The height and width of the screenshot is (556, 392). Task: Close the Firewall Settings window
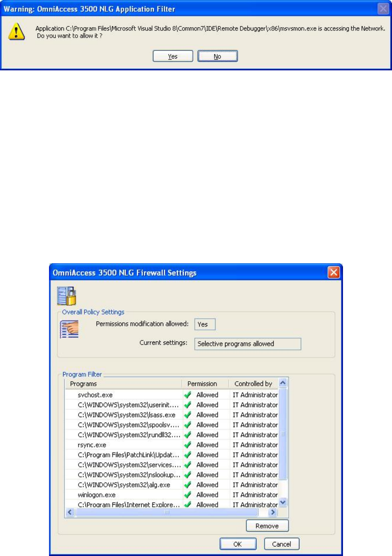tap(333, 272)
